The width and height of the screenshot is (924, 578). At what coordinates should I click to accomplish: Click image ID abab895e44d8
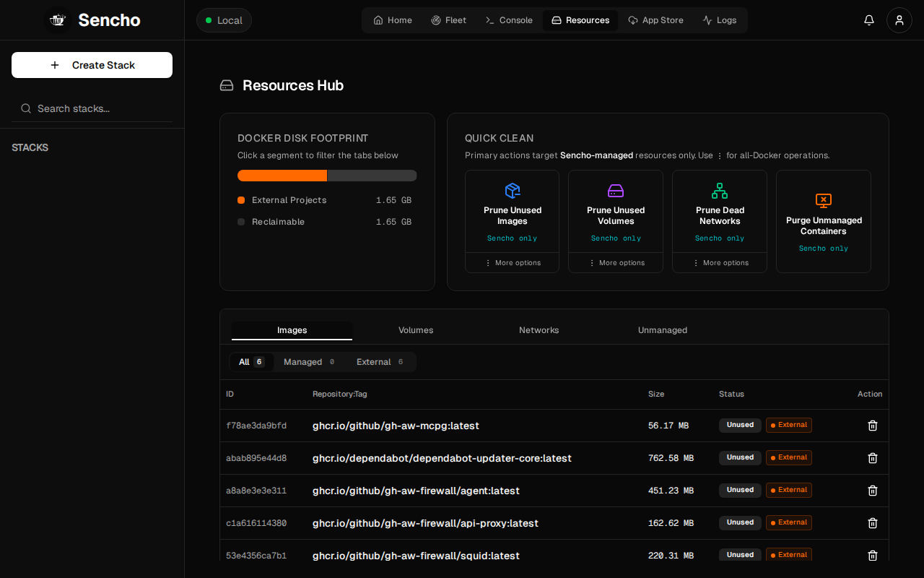(x=256, y=458)
